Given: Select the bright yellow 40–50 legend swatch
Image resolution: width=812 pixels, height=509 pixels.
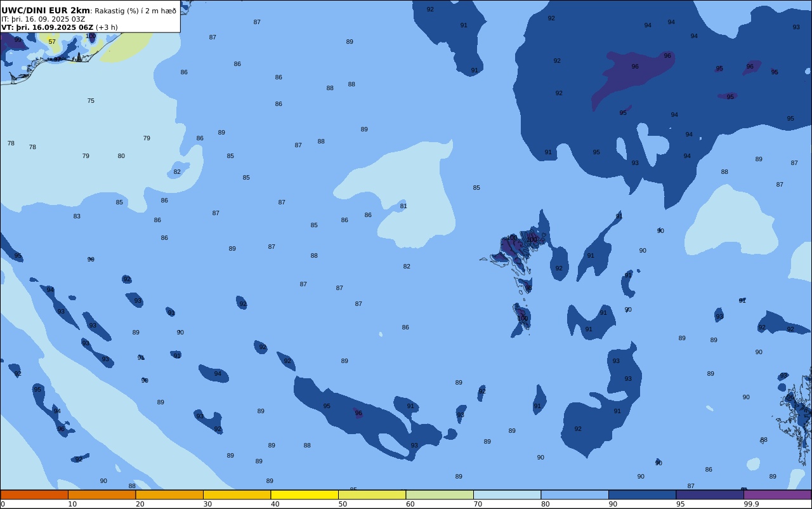Looking at the screenshot, I should coord(304,494).
